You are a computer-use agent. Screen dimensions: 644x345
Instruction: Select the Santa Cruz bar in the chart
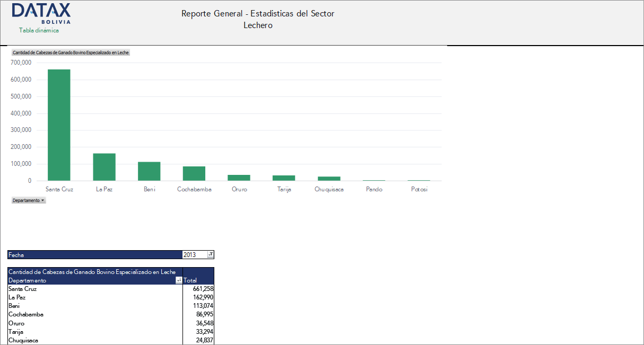coord(58,125)
